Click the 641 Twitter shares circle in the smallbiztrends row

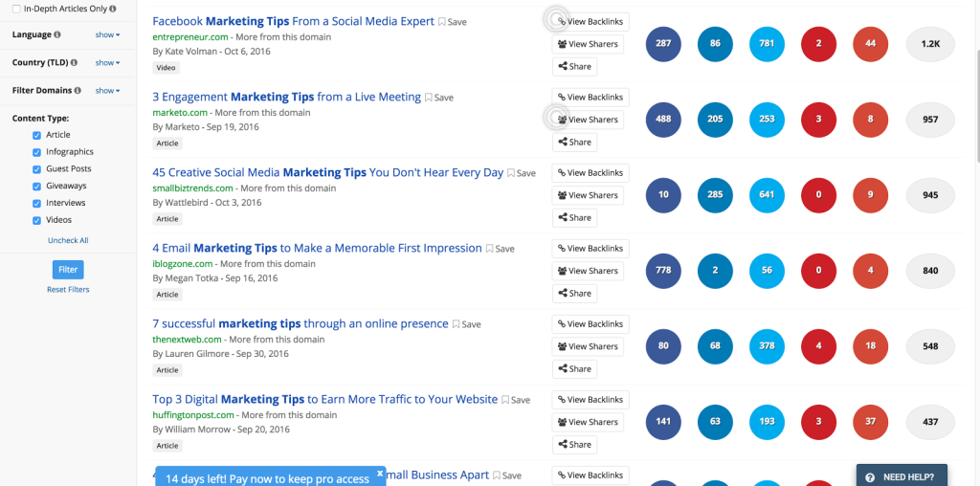767,195
